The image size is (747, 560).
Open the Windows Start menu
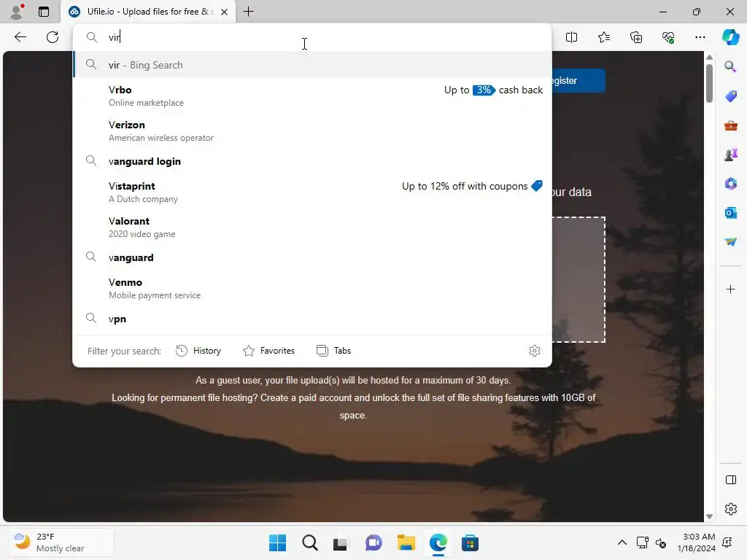tap(278, 542)
